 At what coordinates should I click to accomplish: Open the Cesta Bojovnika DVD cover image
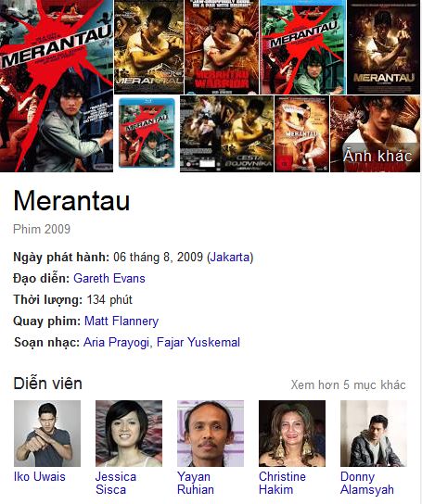coord(226,133)
